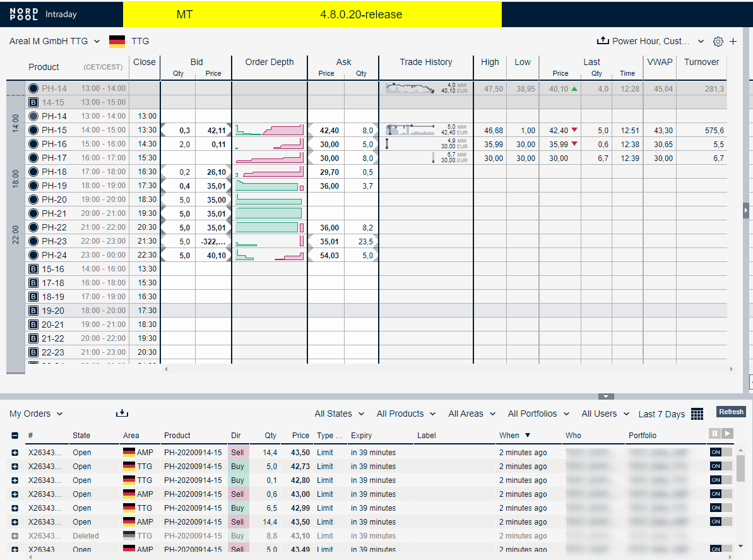The width and height of the screenshot is (753, 560).
Task: Open the column chooser grid icon near Refresh
Action: [x=697, y=414]
